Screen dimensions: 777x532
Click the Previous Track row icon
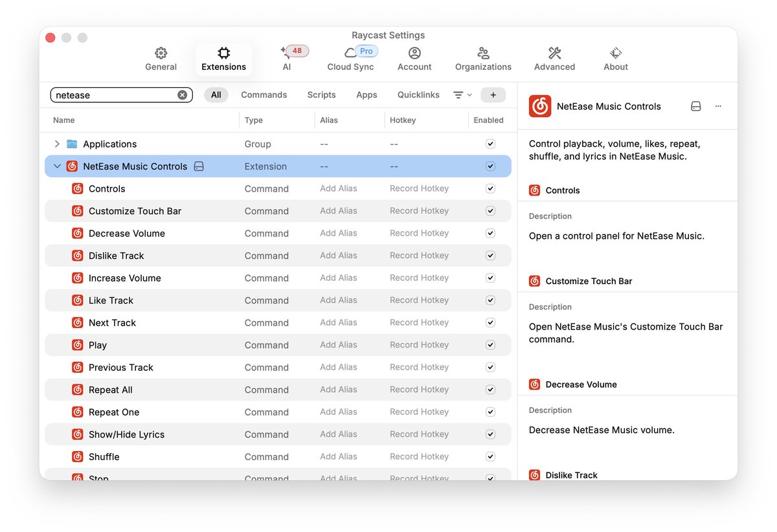click(x=78, y=367)
